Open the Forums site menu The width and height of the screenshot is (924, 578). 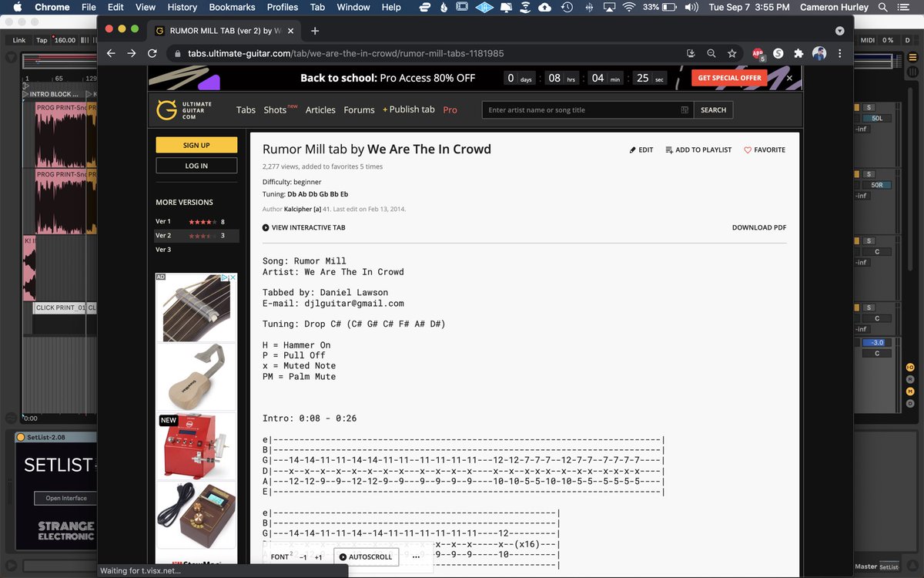pos(359,109)
